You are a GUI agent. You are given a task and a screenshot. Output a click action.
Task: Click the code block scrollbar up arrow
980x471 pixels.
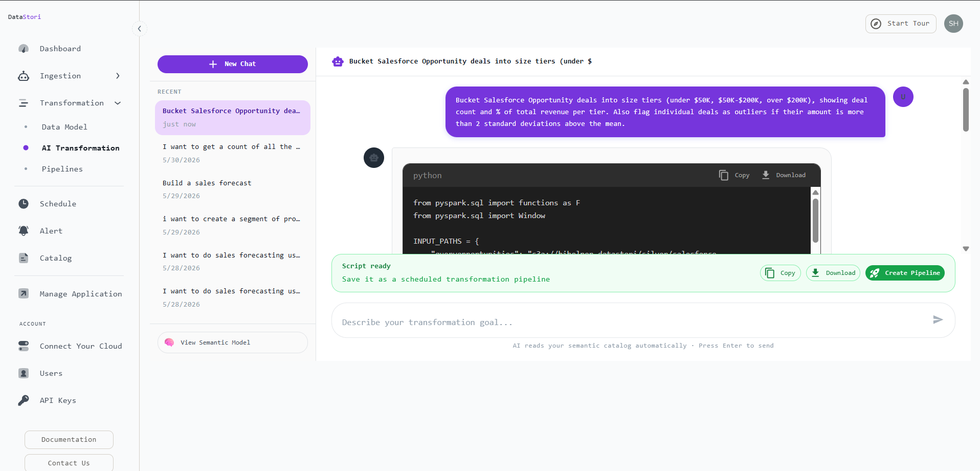pos(815,192)
